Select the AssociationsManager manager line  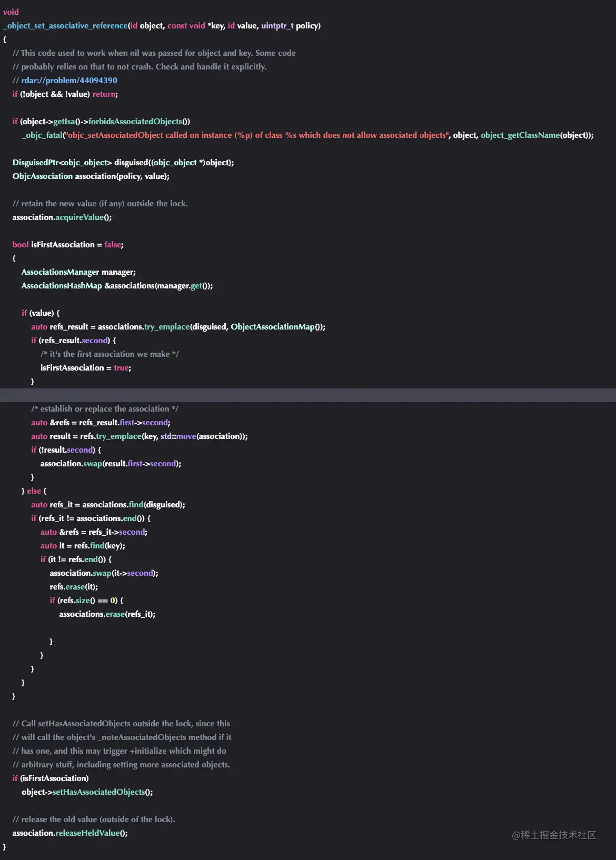[x=78, y=272]
